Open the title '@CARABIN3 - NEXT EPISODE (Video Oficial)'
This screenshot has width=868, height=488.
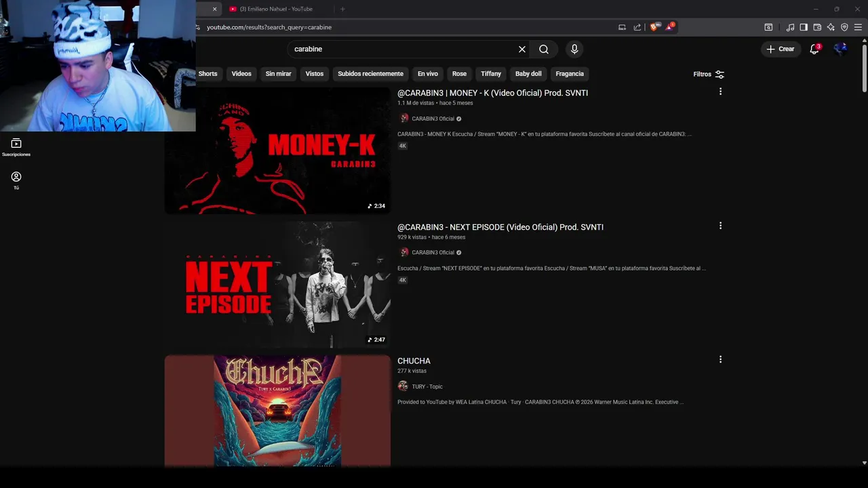500,227
